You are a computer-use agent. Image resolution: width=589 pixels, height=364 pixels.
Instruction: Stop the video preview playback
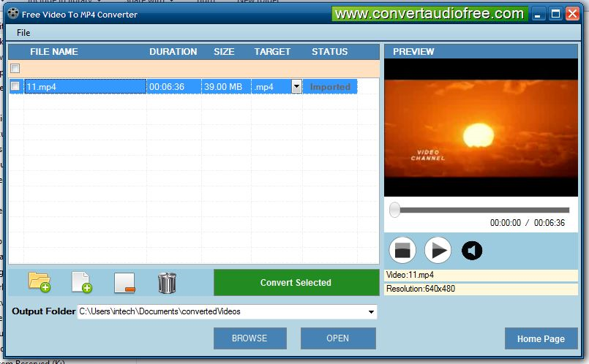click(x=402, y=251)
